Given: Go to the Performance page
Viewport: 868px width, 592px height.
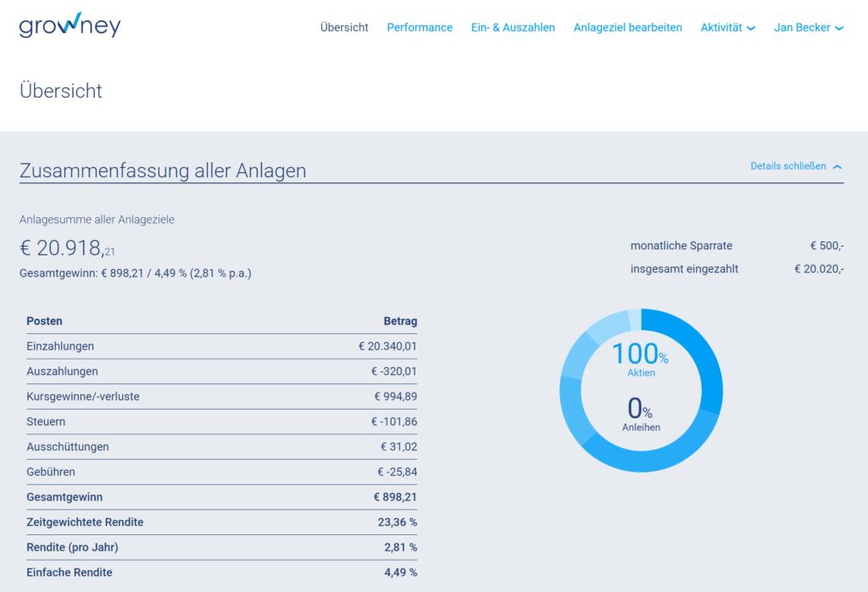Looking at the screenshot, I should 420,27.
